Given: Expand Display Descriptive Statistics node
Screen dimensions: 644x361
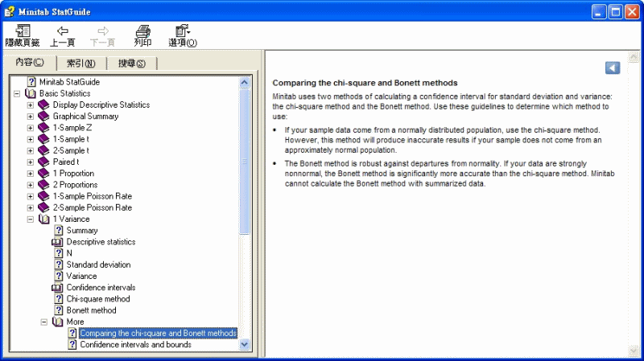Looking at the screenshot, I should point(31,105).
